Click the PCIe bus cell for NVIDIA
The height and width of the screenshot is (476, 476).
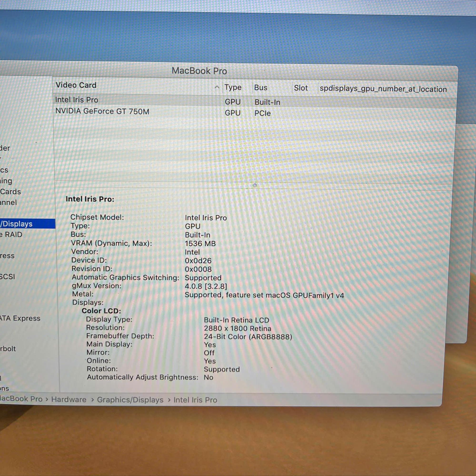click(262, 113)
